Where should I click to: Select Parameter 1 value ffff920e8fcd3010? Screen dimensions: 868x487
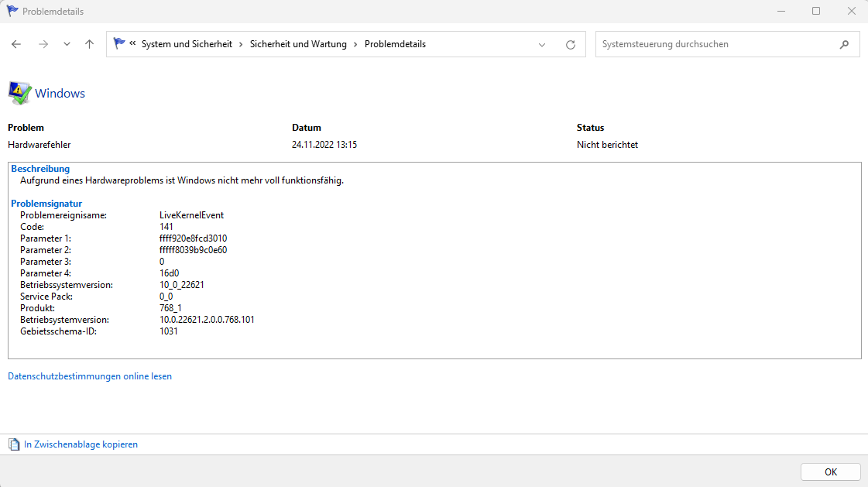[x=194, y=238]
